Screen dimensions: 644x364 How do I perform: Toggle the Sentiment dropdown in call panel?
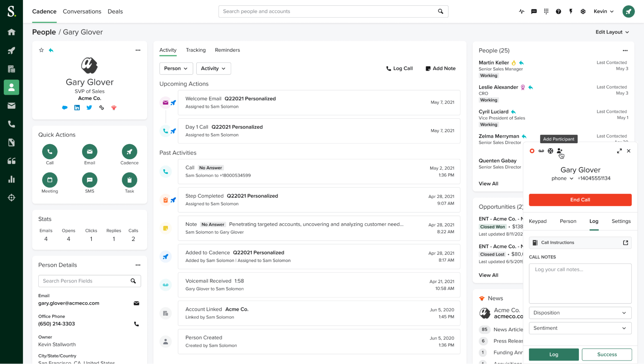click(x=580, y=328)
